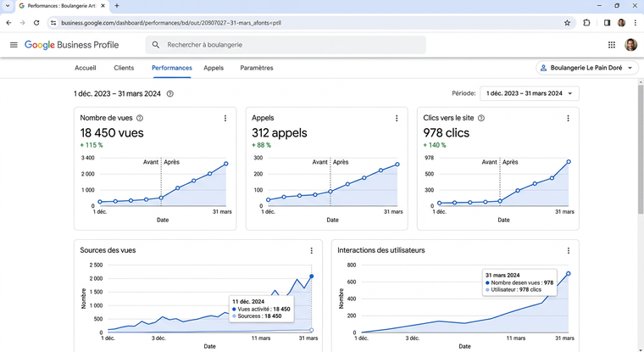Click the 31 mars data point in Sources des vues
This screenshot has height=352, width=644.
(311, 276)
